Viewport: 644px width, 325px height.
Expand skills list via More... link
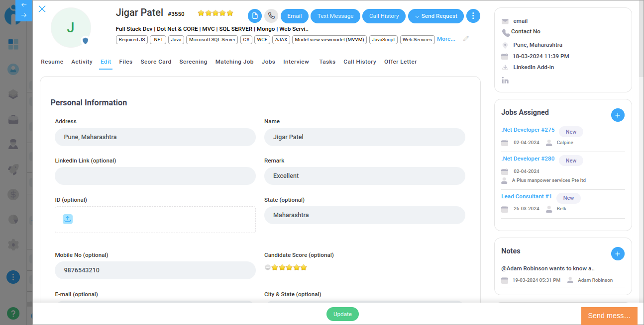[x=446, y=39]
